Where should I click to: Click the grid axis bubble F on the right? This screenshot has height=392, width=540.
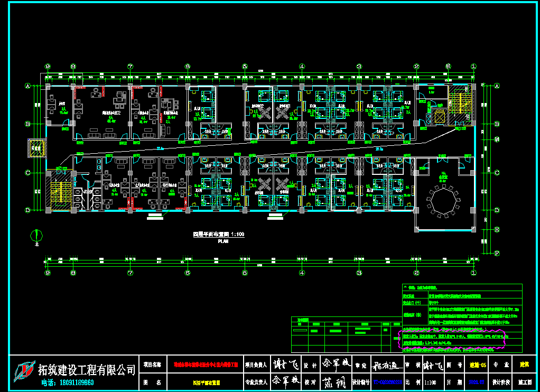pos(496,253)
